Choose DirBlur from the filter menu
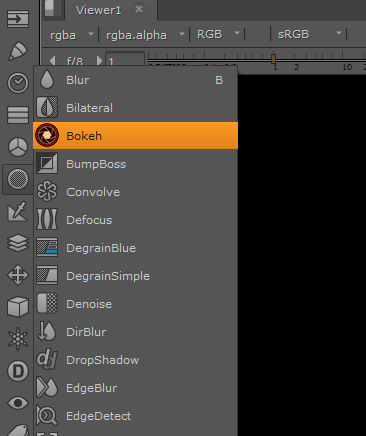The width and height of the screenshot is (366, 436). (x=136, y=332)
